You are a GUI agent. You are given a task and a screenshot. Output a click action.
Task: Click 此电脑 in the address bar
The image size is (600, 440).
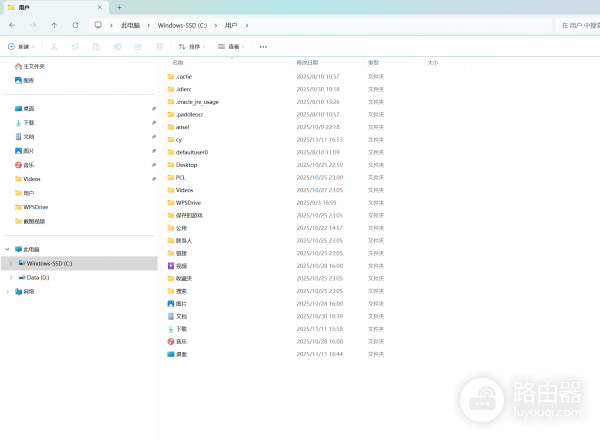(x=130, y=25)
